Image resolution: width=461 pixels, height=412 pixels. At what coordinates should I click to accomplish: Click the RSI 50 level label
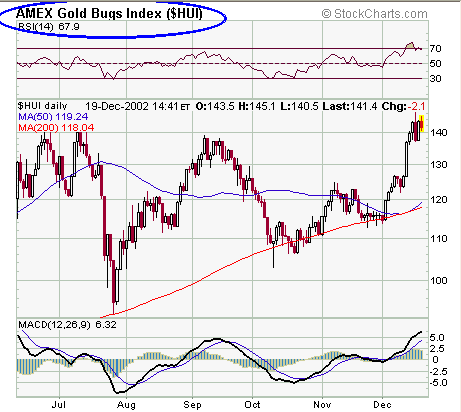[435, 63]
